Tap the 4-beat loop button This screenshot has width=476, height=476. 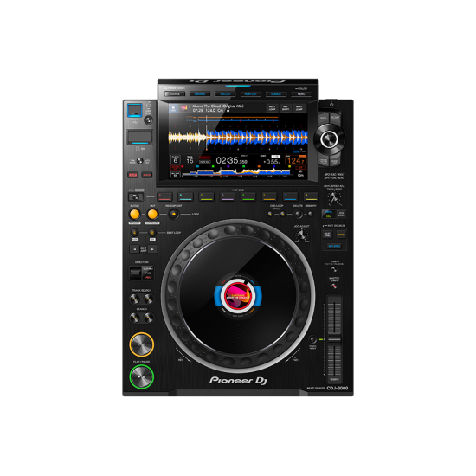tap(134, 233)
